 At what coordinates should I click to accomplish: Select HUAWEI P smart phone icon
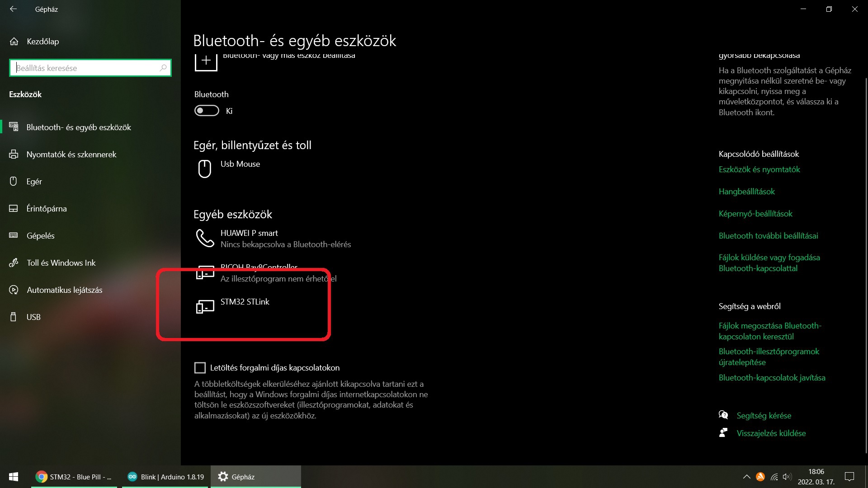pyautogui.click(x=205, y=238)
